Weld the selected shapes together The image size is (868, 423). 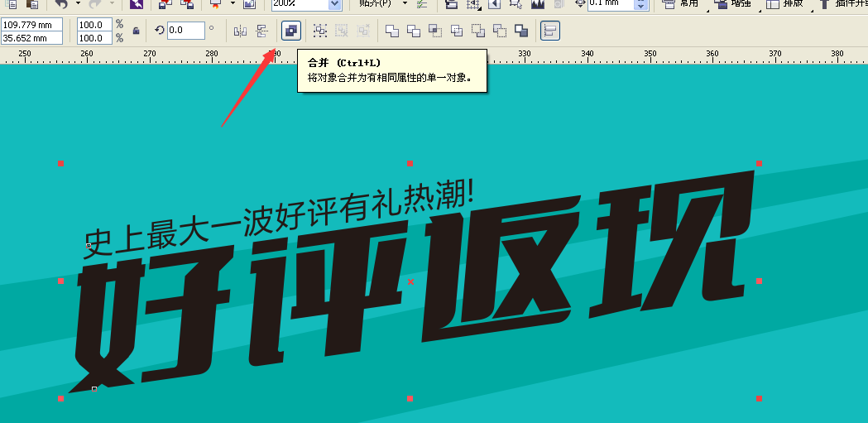click(x=392, y=31)
